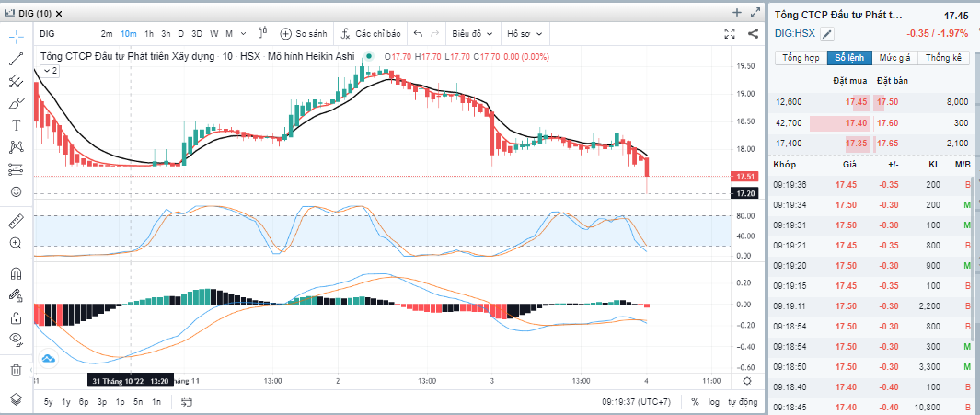Viewport: 980px width, 415px height.
Task: Collapse the indicator legend toggle labeled 2
Action: [49, 71]
